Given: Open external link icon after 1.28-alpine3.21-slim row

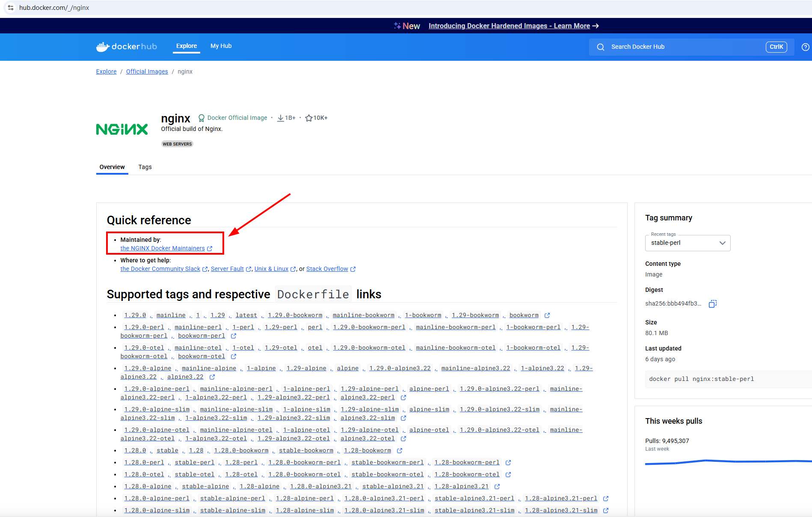Looking at the screenshot, I should [606, 511].
